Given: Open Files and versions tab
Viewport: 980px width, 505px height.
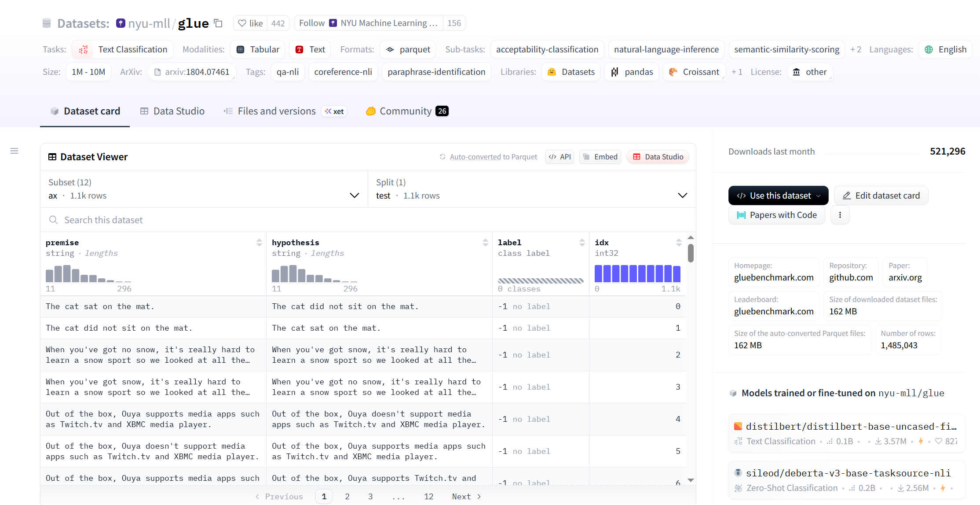Looking at the screenshot, I should [276, 111].
